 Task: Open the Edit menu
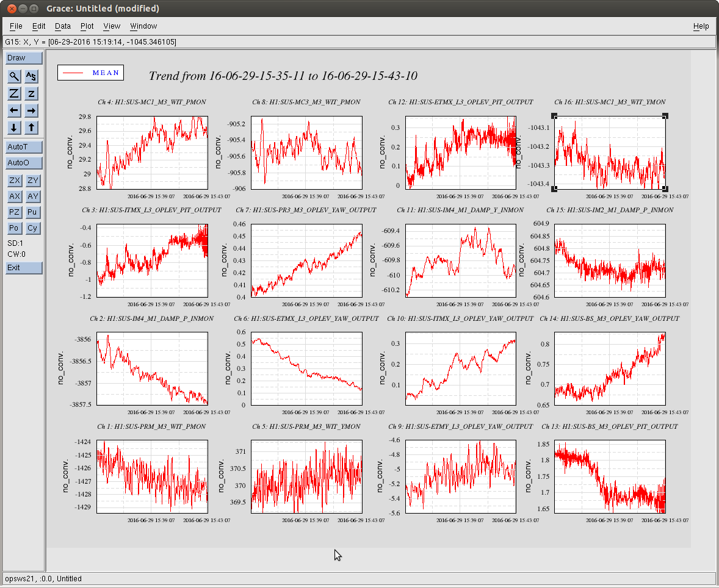point(38,26)
